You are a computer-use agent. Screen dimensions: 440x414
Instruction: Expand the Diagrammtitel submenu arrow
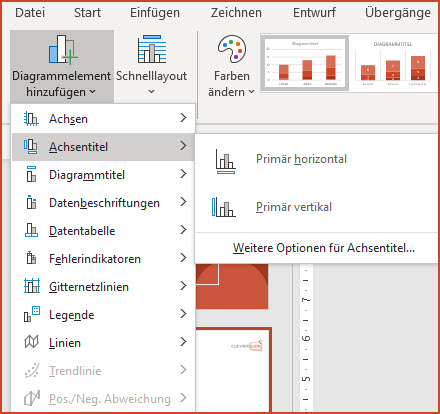tap(183, 174)
